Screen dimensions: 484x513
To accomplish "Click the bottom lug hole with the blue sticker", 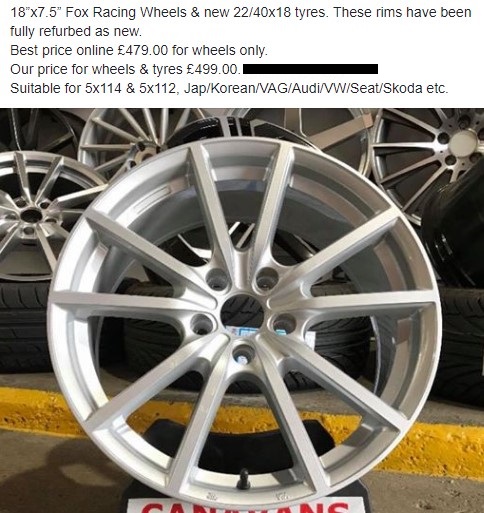I will click(244, 354).
